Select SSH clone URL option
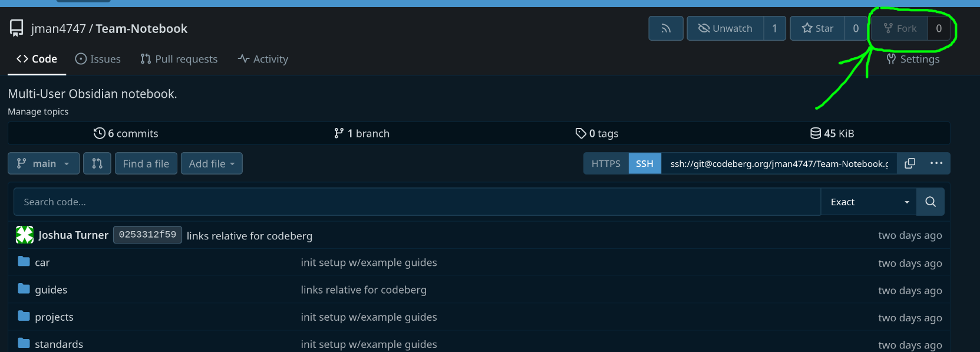This screenshot has width=980, height=352. point(645,163)
